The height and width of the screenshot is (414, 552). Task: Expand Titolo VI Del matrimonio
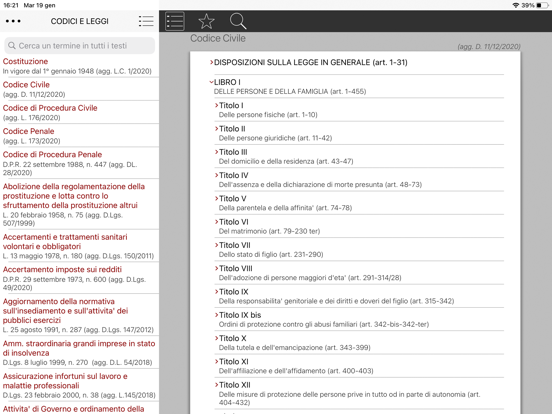click(359, 226)
